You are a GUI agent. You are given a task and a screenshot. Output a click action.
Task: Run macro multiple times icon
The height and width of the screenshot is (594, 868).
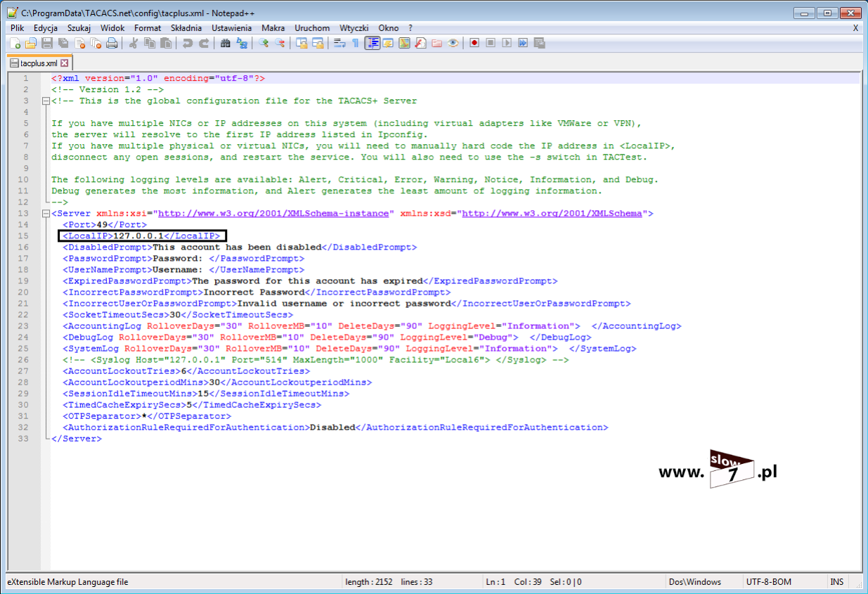[523, 43]
